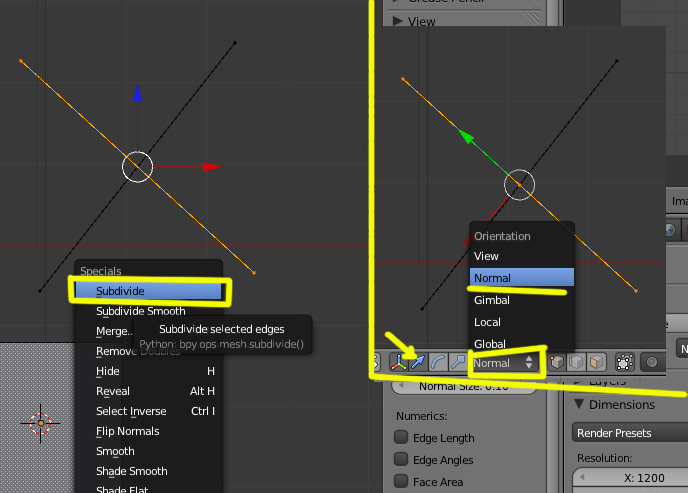Enable the Face Area checkbox
Viewport: 688px width, 493px height.
tap(401, 481)
